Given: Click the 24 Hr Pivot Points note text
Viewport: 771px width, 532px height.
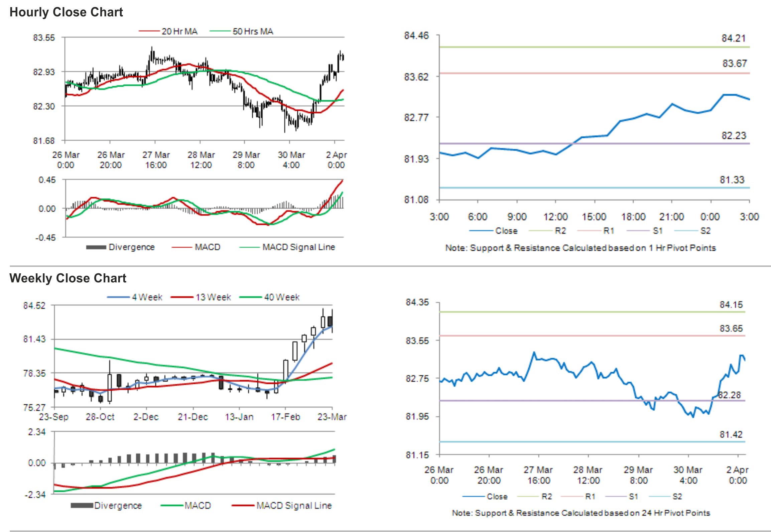Looking at the screenshot, I should [x=581, y=513].
